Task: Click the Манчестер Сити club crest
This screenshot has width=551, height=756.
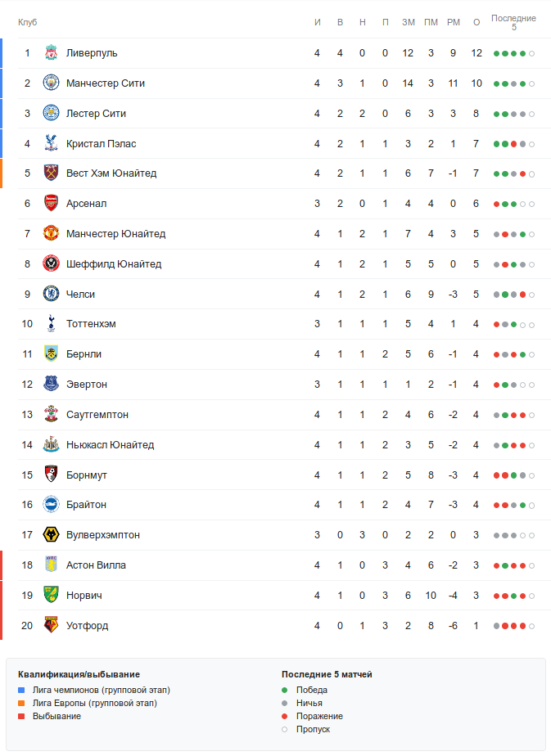Action: click(51, 83)
